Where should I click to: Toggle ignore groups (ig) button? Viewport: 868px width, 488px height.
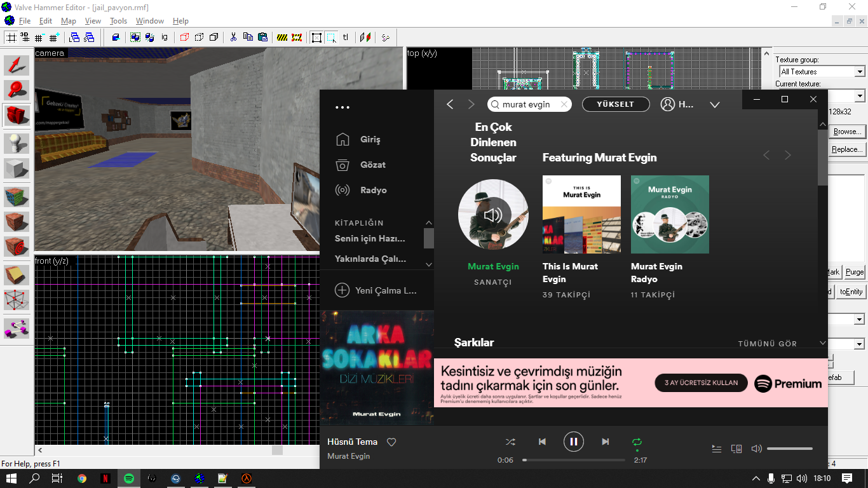(x=165, y=37)
